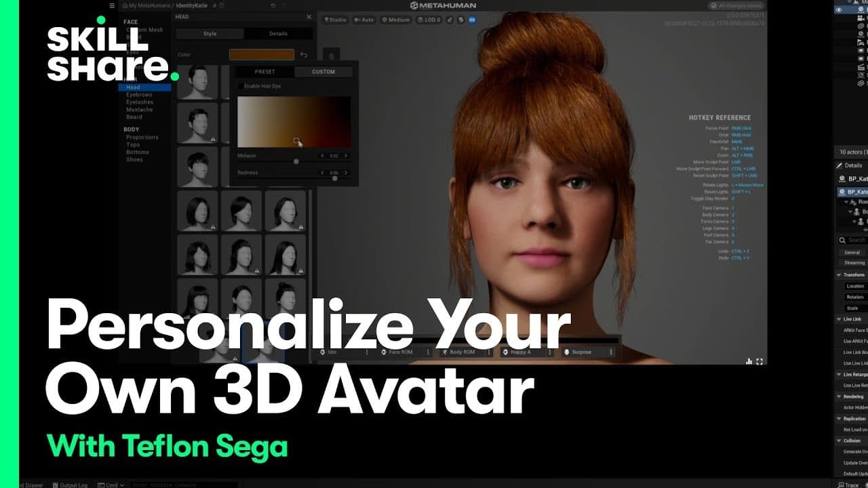Viewport: 868px width, 488px height.
Task: Open the LOD 0 dropdown
Action: pyautogui.click(x=429, y=20)
